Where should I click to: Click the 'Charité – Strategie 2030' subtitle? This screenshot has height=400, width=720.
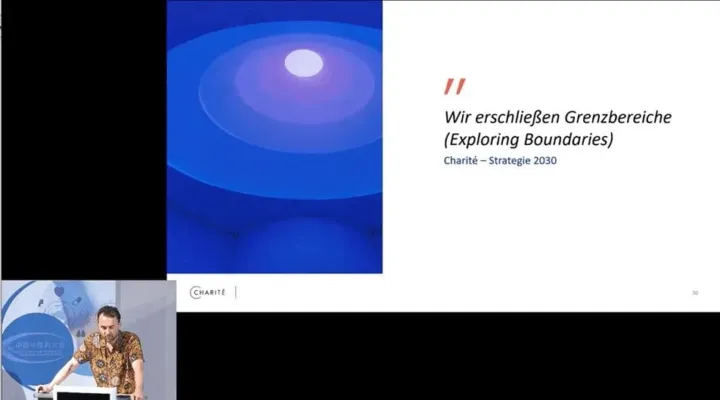(x=500, y=161)
